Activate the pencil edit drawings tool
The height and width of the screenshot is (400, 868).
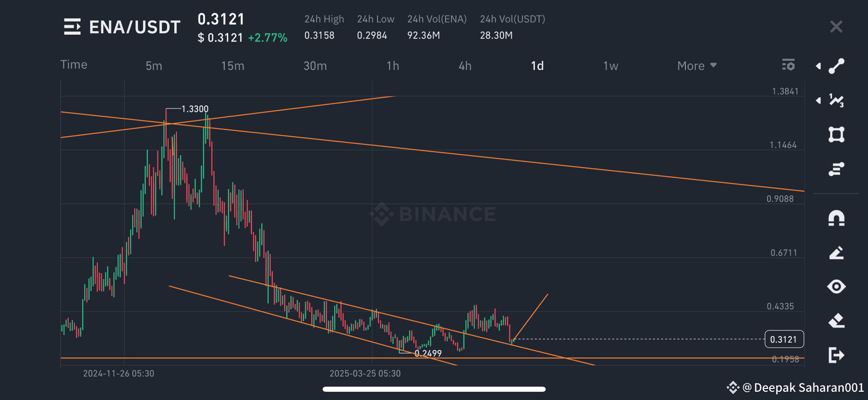click(x=837, y=253)
